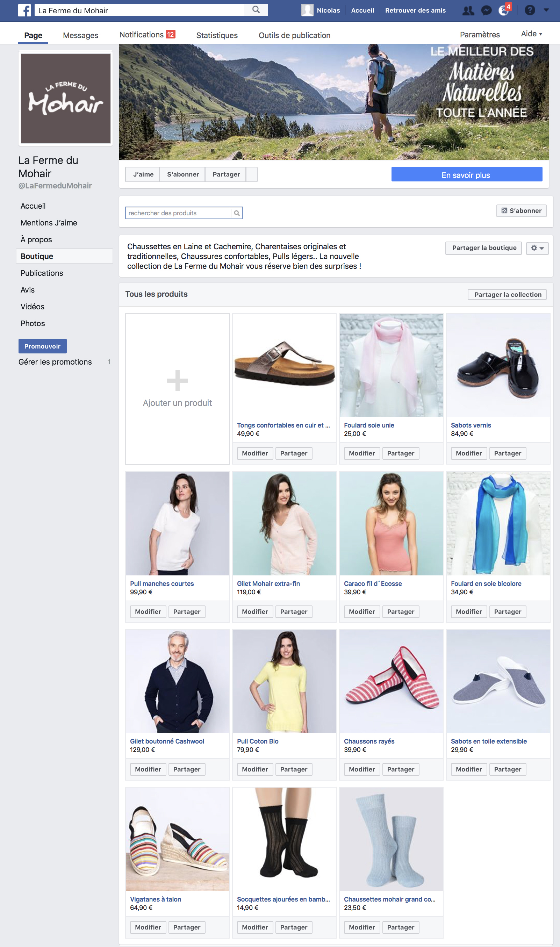Image resolution: width=560 pixels, height=947 pixels.
Task: Open Sabots vernis product thumbnail
Action: (x=498, y=365)
